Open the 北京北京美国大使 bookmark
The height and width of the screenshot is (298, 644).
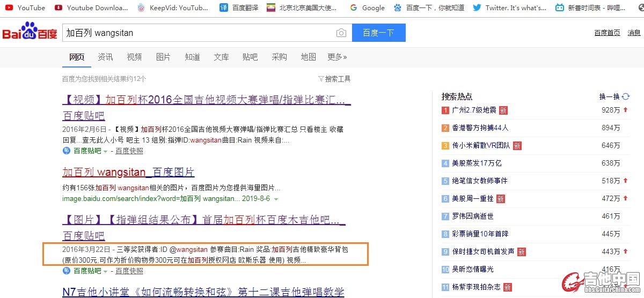pyautogui.click(x=302, y=8)
